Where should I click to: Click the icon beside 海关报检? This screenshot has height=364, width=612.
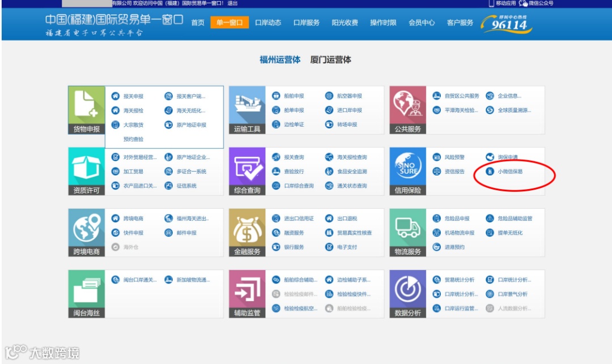(116, 110)
